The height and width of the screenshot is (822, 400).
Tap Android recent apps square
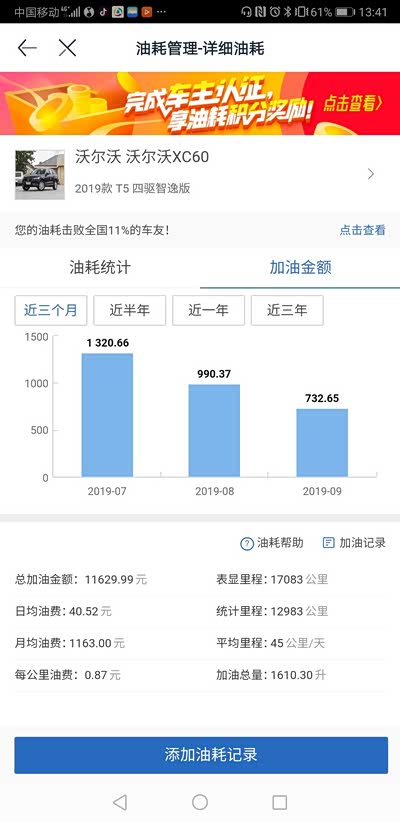[x=280, y=802]
